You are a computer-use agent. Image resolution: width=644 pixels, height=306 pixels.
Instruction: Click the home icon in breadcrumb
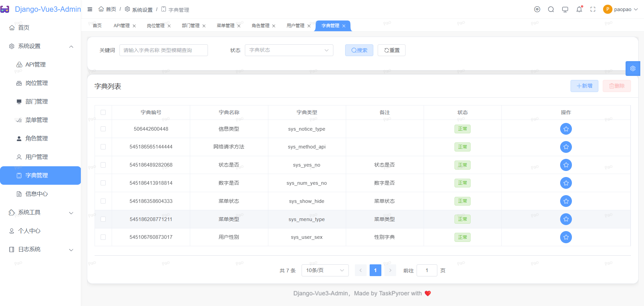point(101,9)
